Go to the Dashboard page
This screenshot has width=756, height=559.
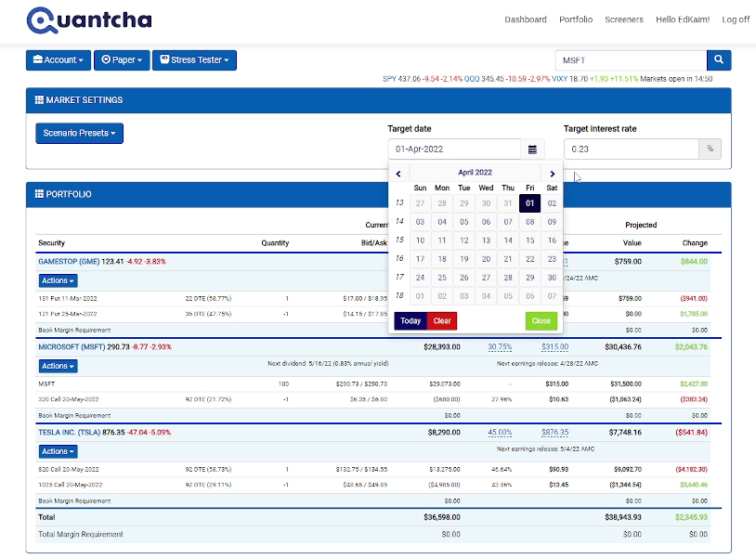[x=526, y=19]
